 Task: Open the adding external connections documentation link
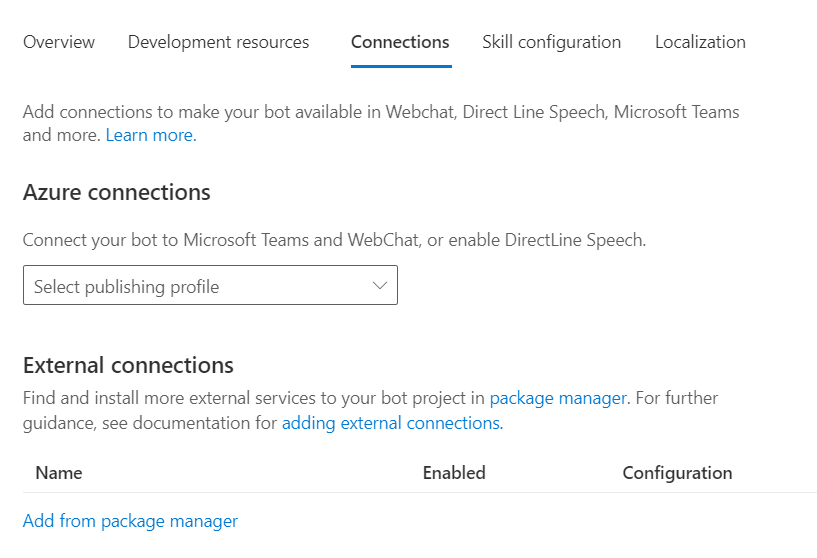tap(391, 423)
